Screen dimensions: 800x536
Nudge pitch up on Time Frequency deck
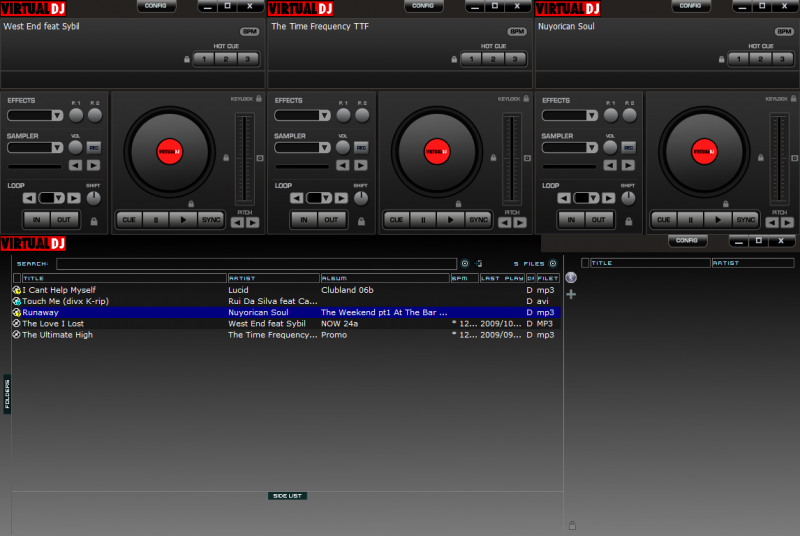tap(520, 222)
